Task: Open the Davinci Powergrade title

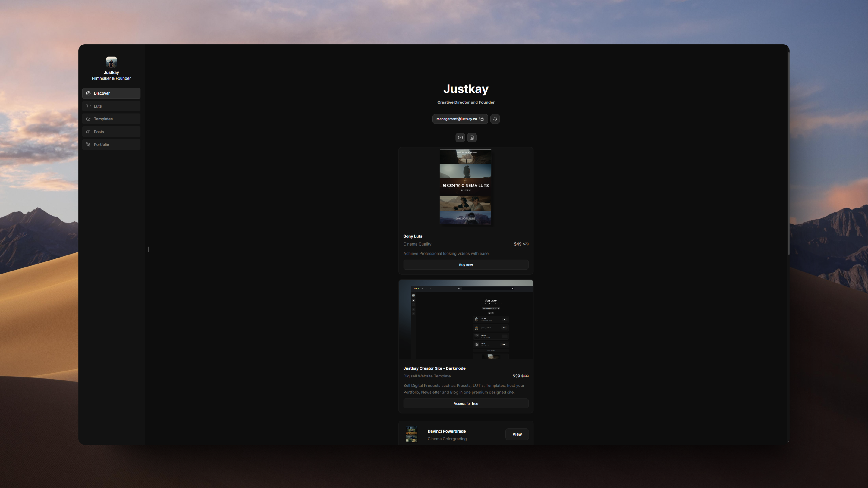Action: click(x=447, y=431)
